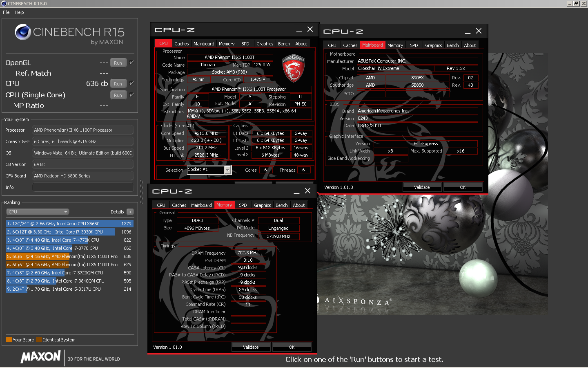
Task: Close the CPU-Z Mainboard window
Action: click(479, 31)
